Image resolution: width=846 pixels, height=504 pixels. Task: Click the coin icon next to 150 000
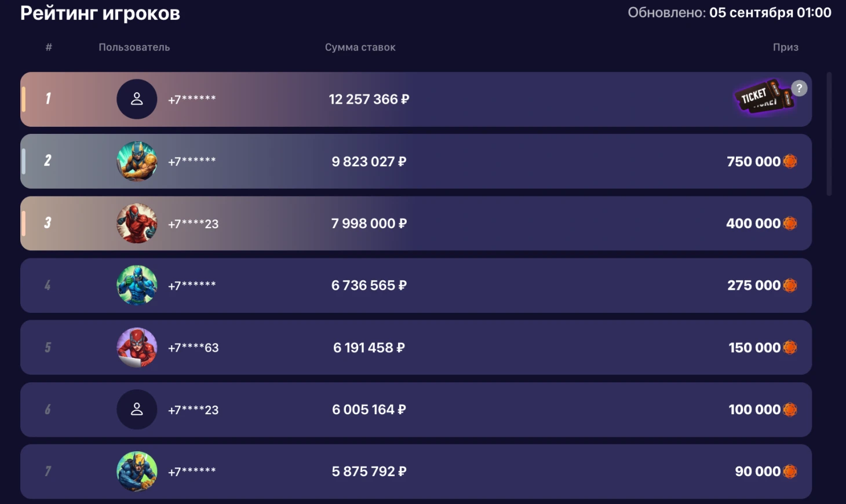(x=790, y=348)
